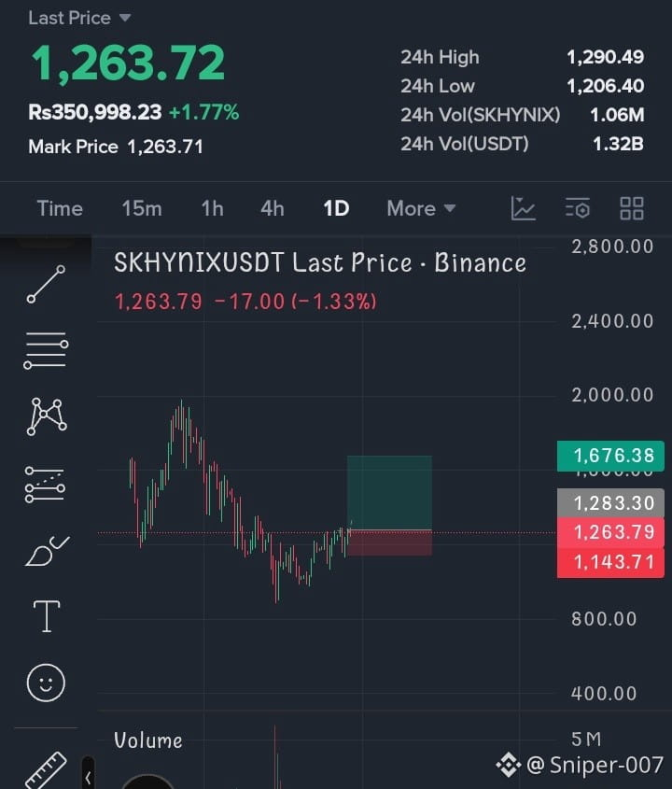Viewport: 672px width, 789px height.
Task: Click the 5M volume axis label
Action: click(x=586, y=740)
